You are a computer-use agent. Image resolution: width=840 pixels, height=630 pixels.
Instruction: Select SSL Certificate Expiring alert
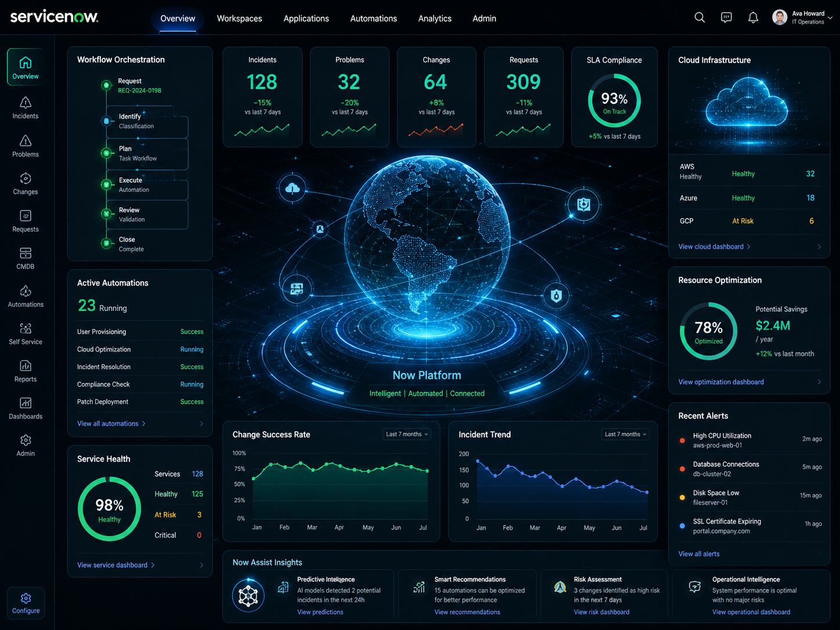pyautogui.click(x=750, y=526)
